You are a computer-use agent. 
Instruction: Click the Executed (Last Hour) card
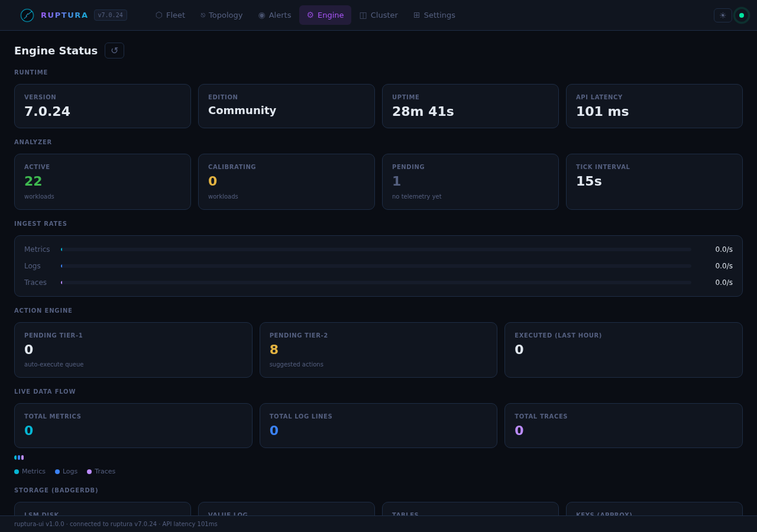tap(623, 350)
